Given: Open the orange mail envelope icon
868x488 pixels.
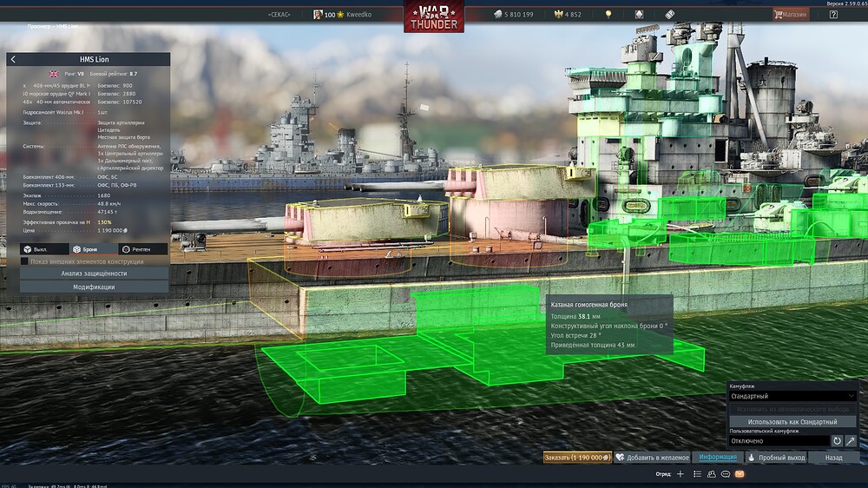Looking at the screenshot, I should tap(740, 474).
